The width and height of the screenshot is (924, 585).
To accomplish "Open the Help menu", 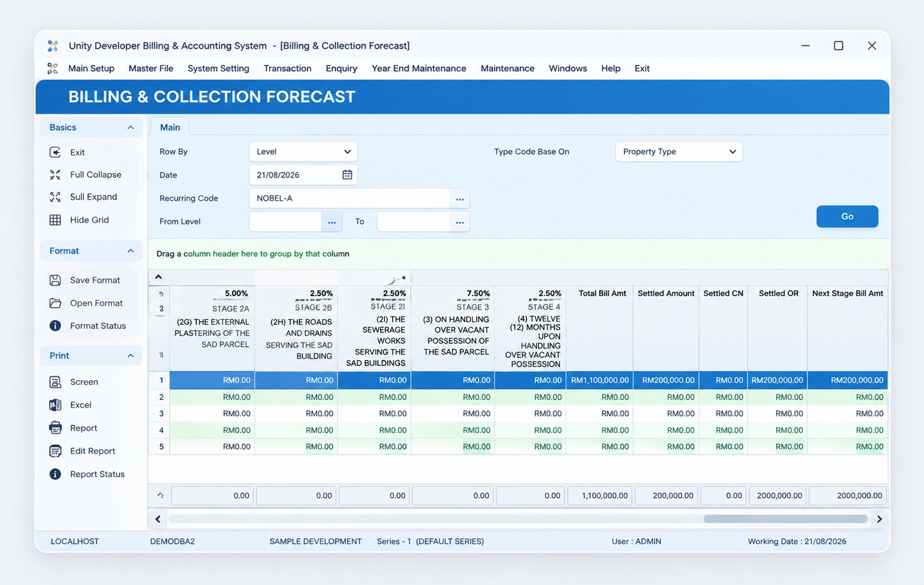I will click(610, 69).
